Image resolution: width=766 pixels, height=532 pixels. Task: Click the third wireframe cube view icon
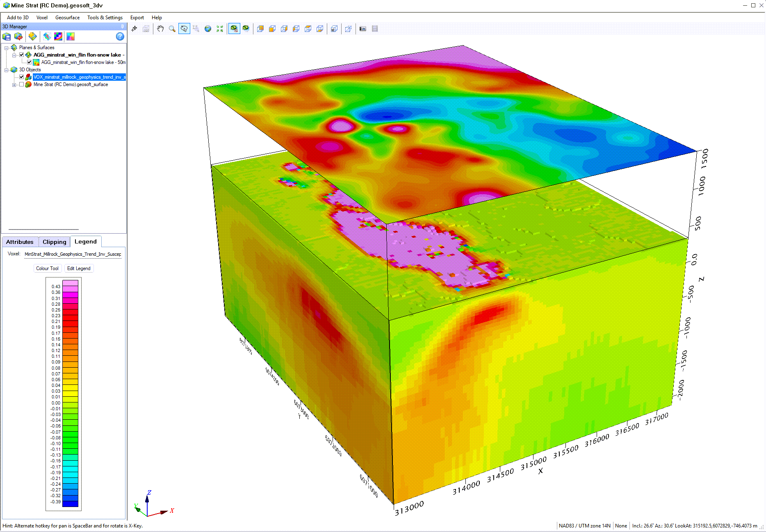click(284, 29)
